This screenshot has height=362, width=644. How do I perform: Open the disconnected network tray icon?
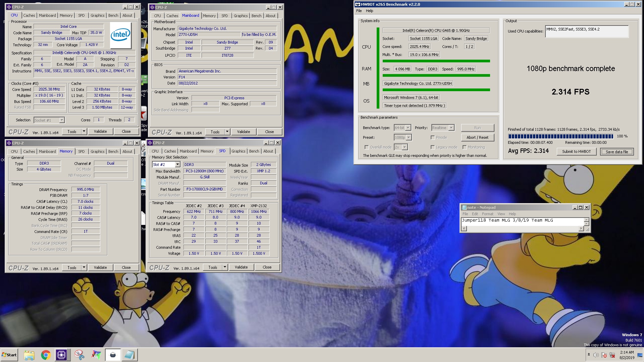(612, 355)
